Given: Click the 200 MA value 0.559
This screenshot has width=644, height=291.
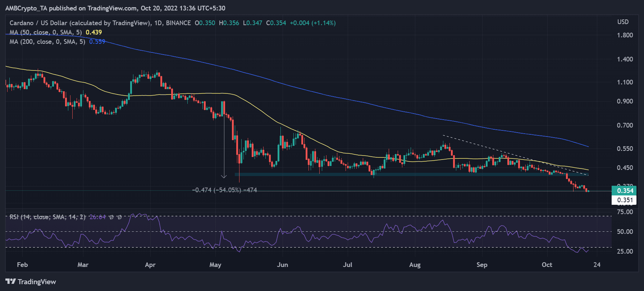Looking at the screenshot, I should coord(97,42).
